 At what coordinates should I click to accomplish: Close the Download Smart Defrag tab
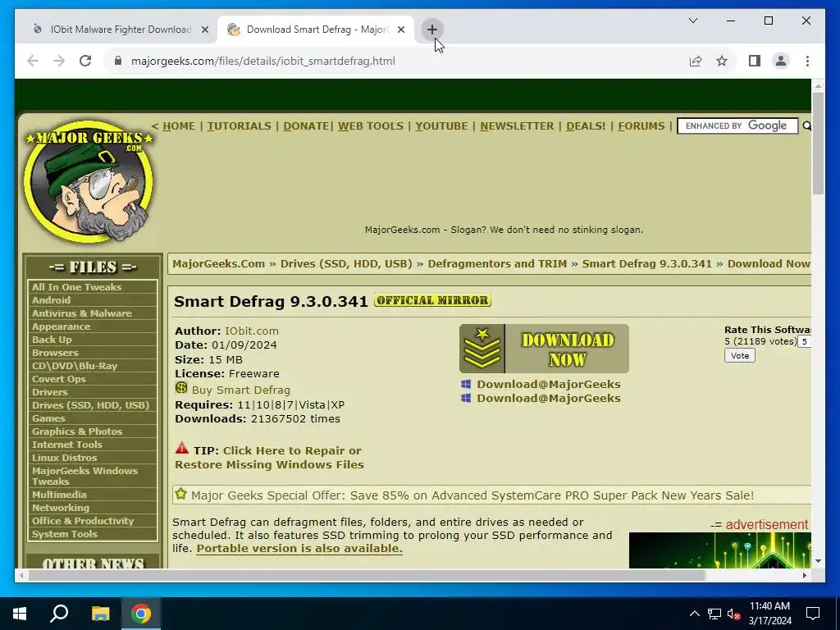[x=400, y=30]
